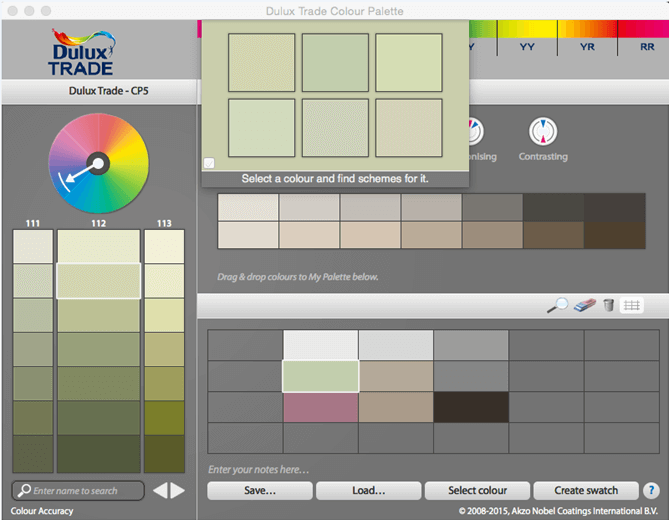Image resolution: width=669 pixels, height=520 pixels.
Task: Click the name search input field
Action: [x=78, y=491]
